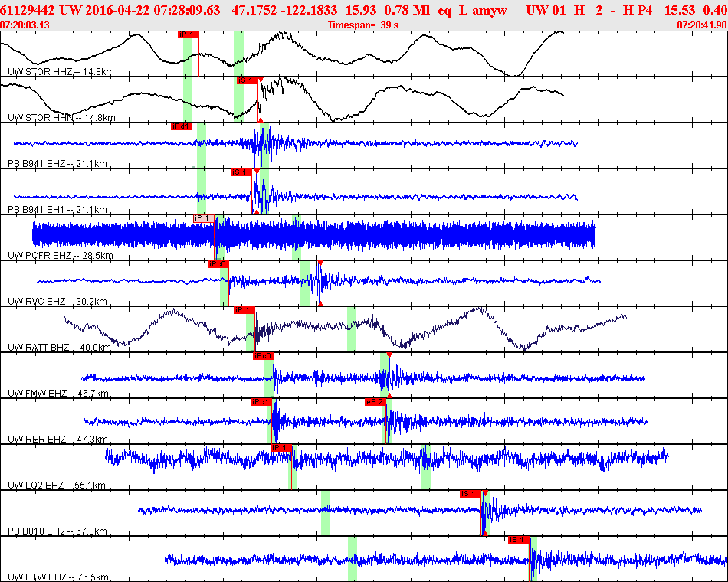Click magnitude 0.78 Ml in header
Screen dimensions: 728x582
coord(407,10)
